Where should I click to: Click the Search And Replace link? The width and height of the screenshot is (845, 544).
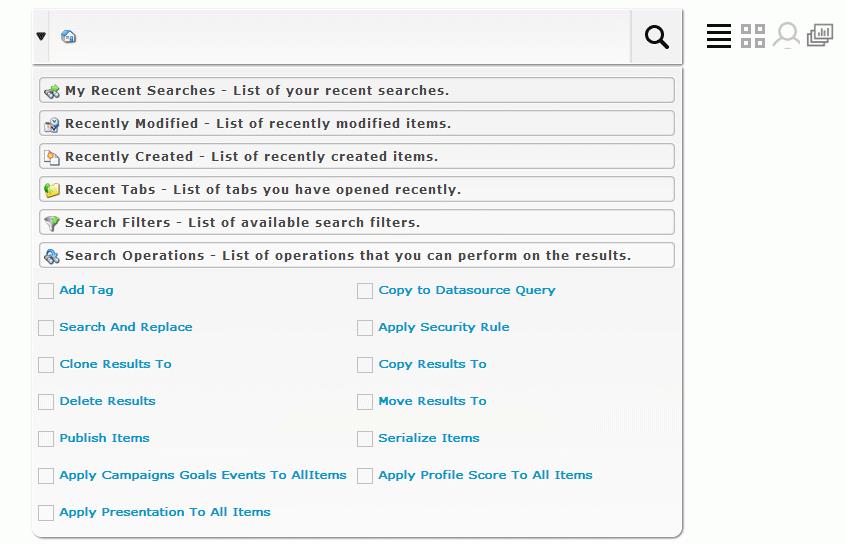pyautogui.click(x=126, y=327)
